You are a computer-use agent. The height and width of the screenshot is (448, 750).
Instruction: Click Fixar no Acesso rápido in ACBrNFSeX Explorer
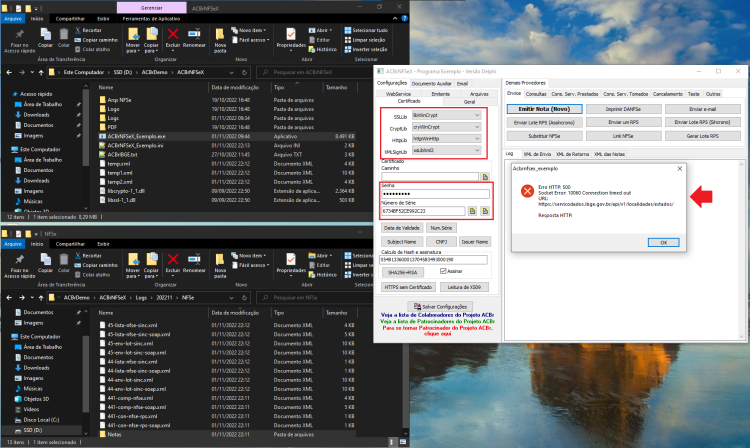(20, 40)
